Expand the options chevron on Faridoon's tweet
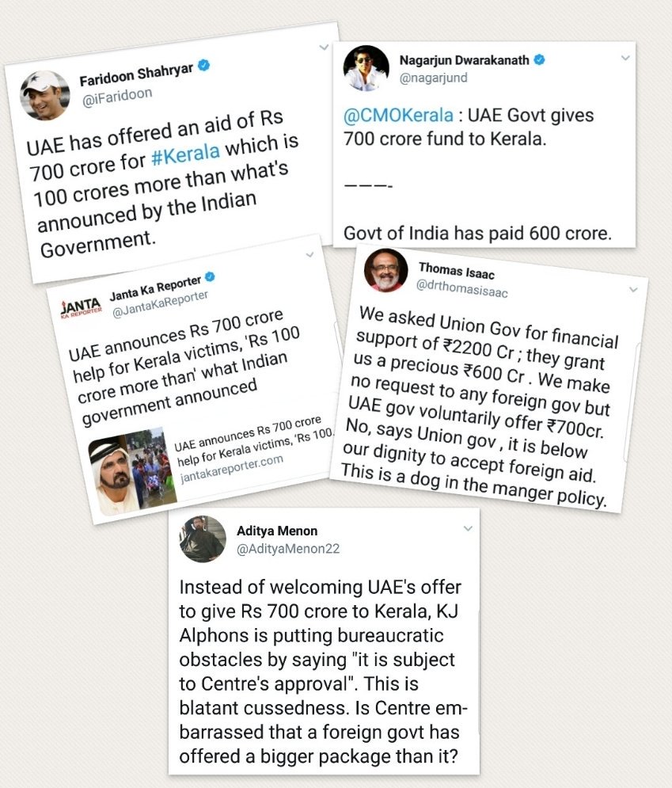 tap(324, 48)
